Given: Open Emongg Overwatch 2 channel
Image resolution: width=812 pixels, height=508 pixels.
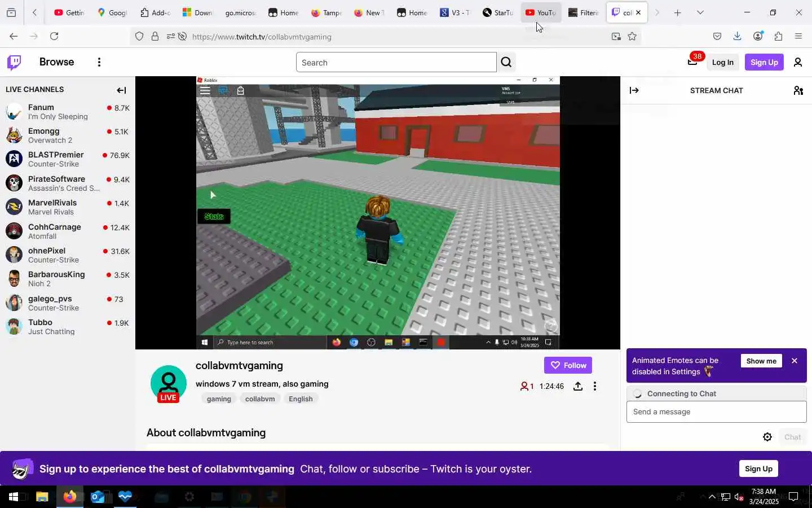Looking at the screenshot, I should (x=68, y=135).
